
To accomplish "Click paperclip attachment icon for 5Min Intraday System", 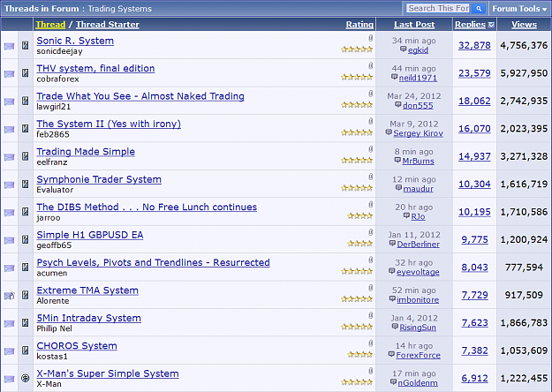I will pos(370,316).
